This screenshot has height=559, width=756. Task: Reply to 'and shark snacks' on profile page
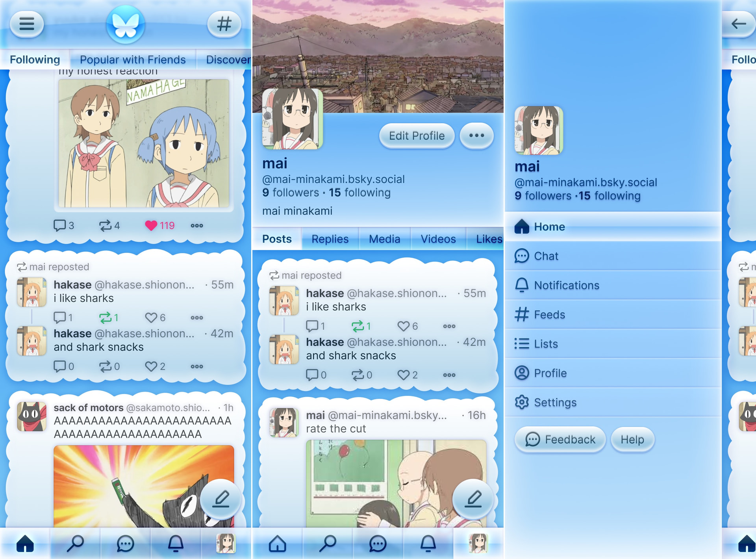[316, 375]
